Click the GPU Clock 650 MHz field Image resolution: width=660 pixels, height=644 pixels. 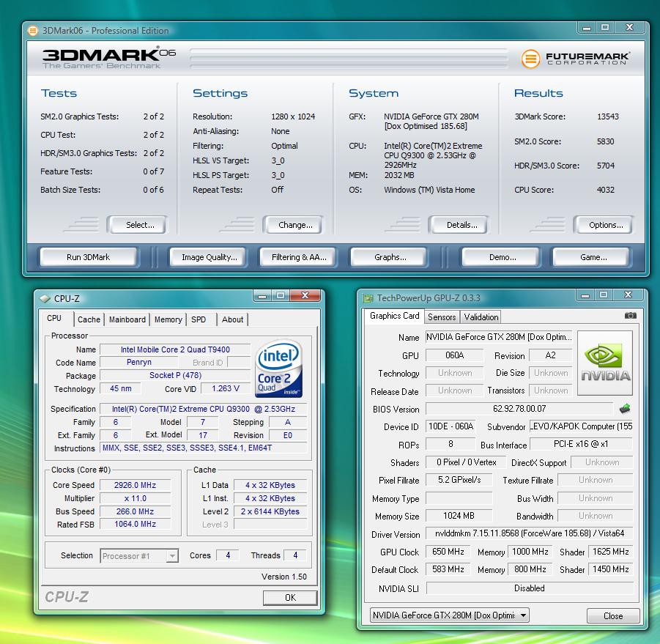click(x=448, y=552)
